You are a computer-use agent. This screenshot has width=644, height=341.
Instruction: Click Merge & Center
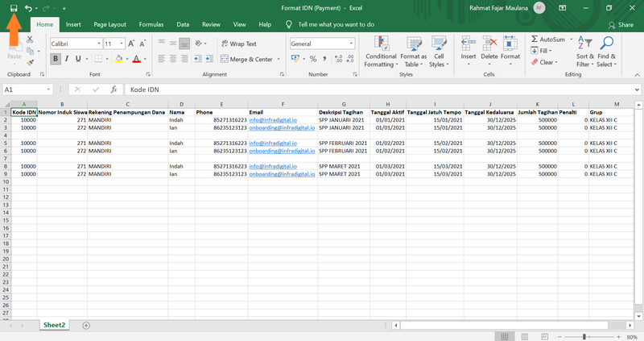247,59
